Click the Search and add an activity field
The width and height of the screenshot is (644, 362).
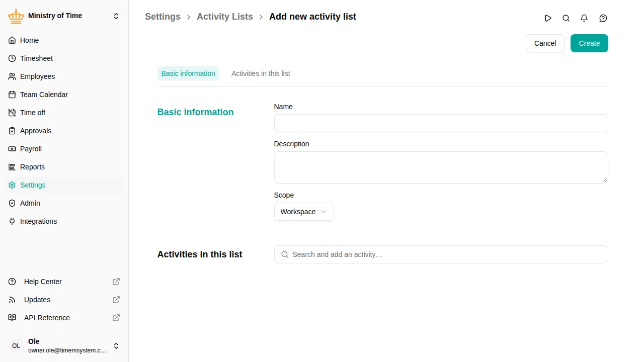pyautogui.click(x=441, y=254)
